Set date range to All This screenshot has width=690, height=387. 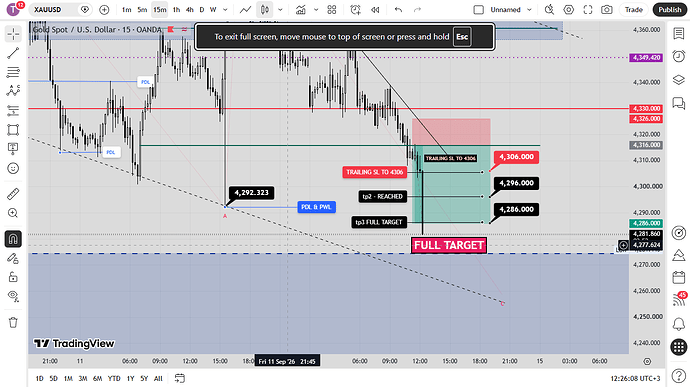[x=158, y=378]
